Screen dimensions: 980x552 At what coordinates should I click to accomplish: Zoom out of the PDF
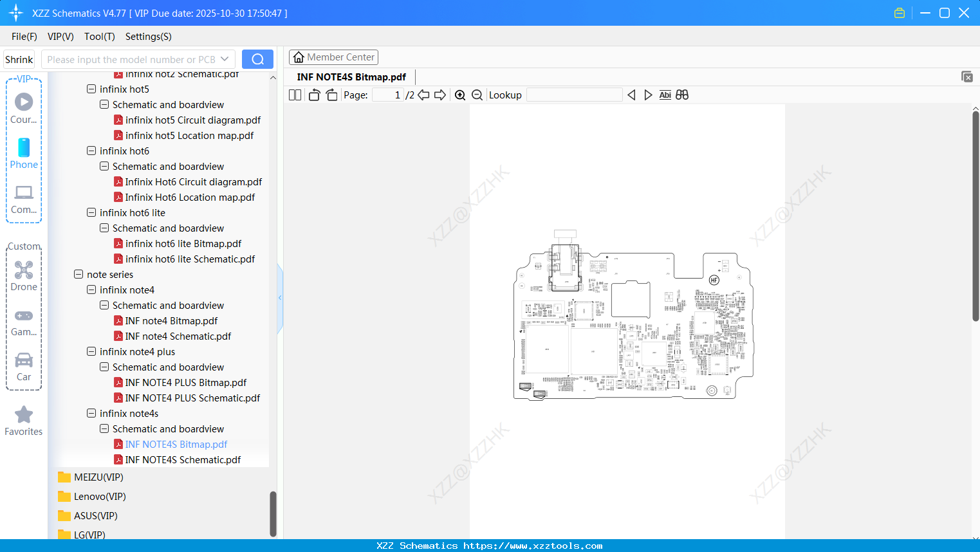click(477, 95)
